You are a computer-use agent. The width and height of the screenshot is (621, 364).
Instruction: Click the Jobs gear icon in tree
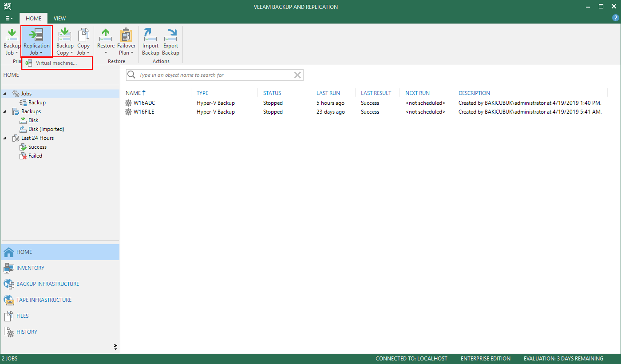click(x=16, y=94)
